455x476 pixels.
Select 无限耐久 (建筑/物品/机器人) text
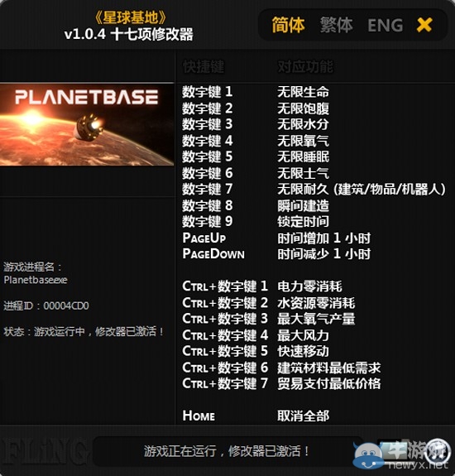pos(362,190)
